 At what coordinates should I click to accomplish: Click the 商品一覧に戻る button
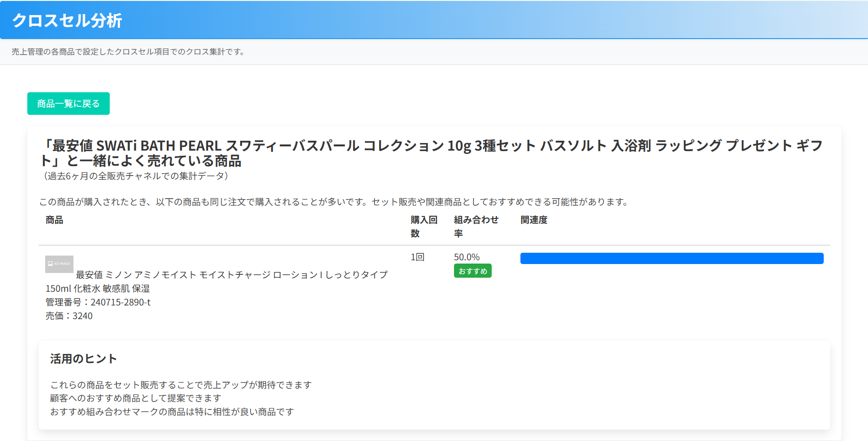tap(68, 104)
